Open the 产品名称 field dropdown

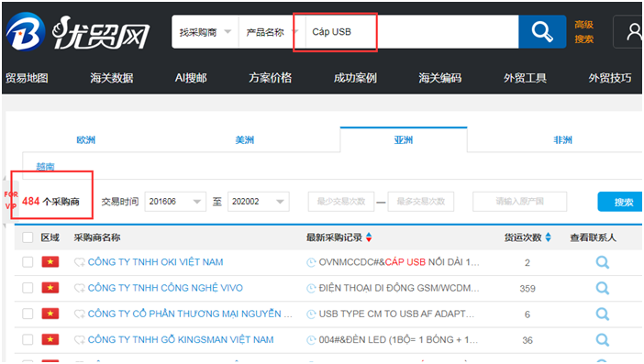[272, 32]
